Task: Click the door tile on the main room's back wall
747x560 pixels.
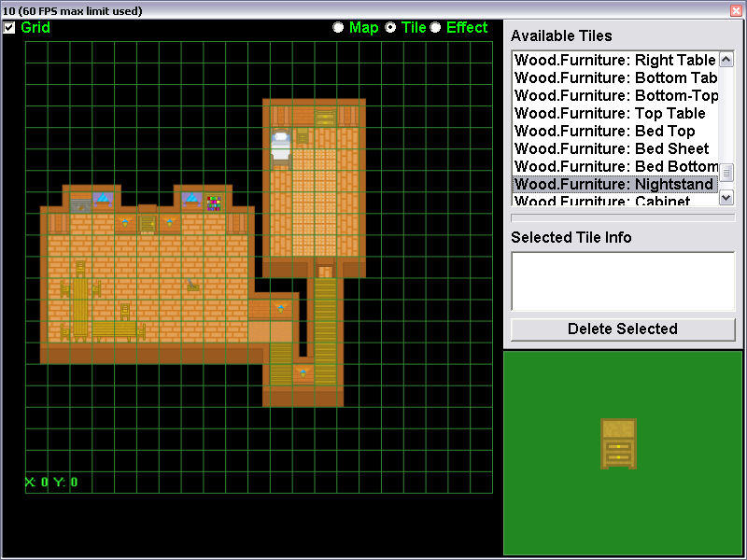Action: 148,223
